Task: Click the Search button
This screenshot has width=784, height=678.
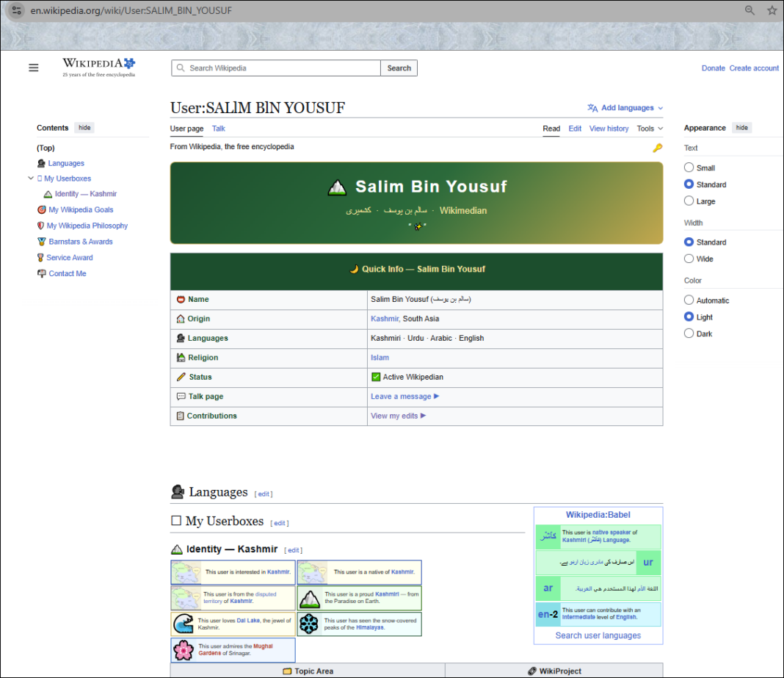Action: [399, 68]
